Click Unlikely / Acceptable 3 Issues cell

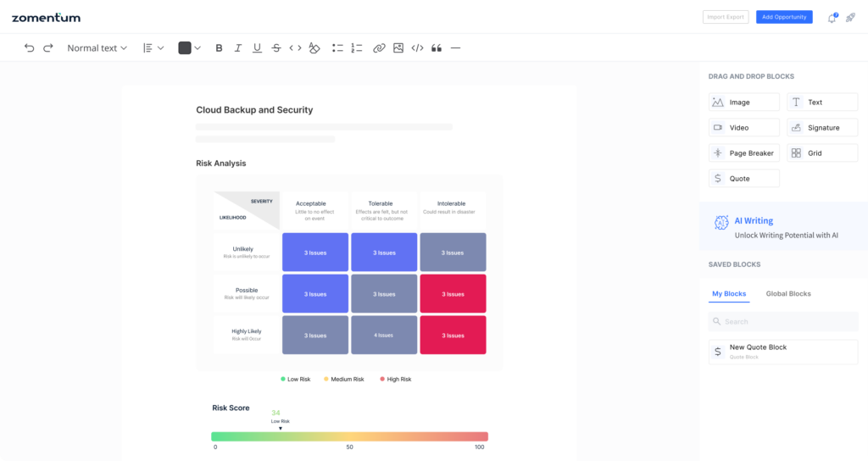(x=315, y=253)
